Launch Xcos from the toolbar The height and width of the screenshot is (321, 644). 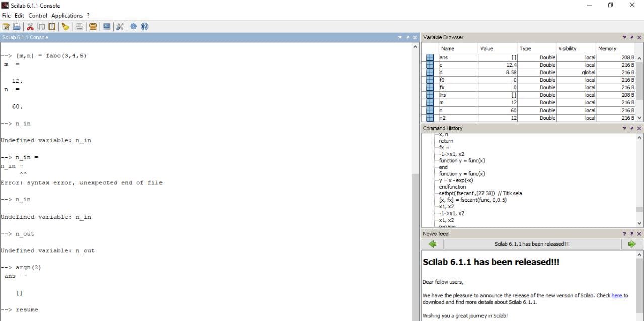107,27
